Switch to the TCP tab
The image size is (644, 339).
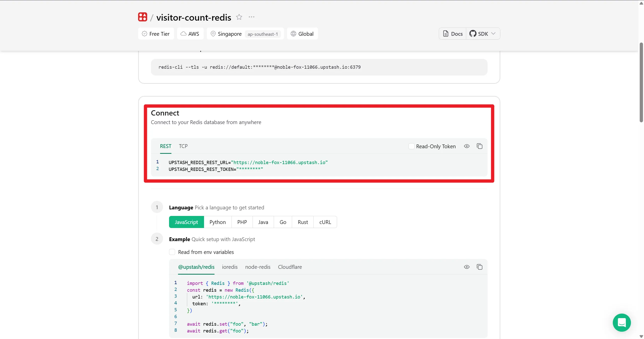[x=183, y=146]
